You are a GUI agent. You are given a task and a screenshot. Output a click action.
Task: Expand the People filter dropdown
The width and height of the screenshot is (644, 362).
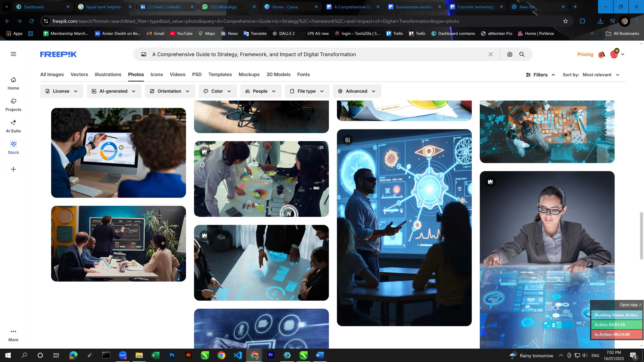tap(261, 91)
